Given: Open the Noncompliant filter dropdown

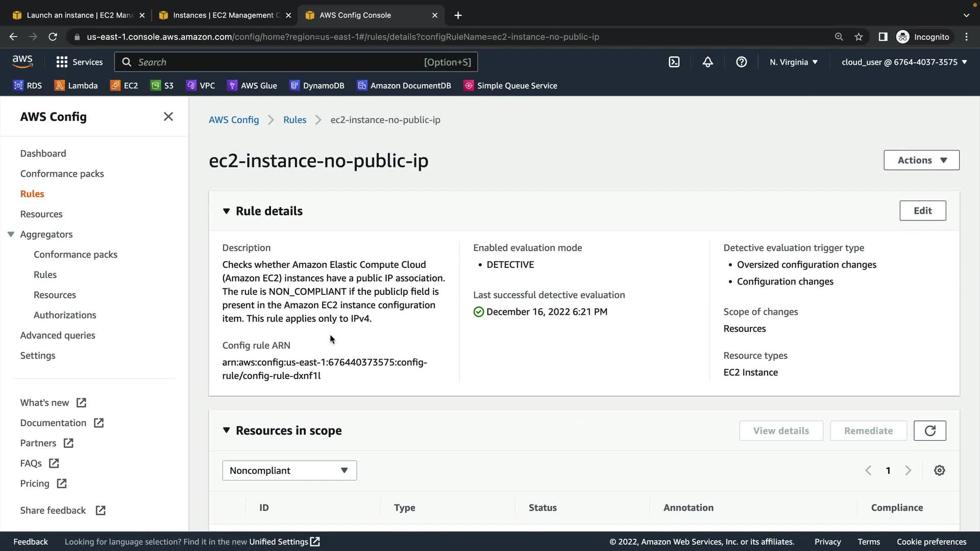Looking at the screenshot, I should 289,470.
